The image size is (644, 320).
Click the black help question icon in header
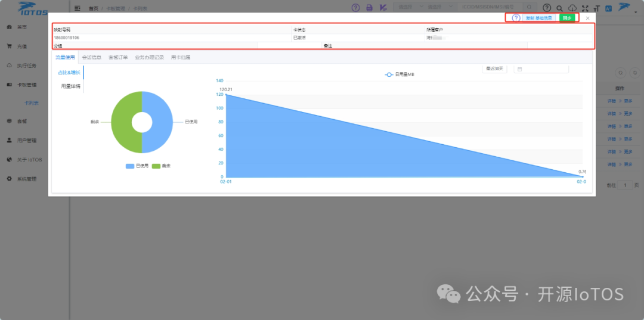(x=547, y=7)
